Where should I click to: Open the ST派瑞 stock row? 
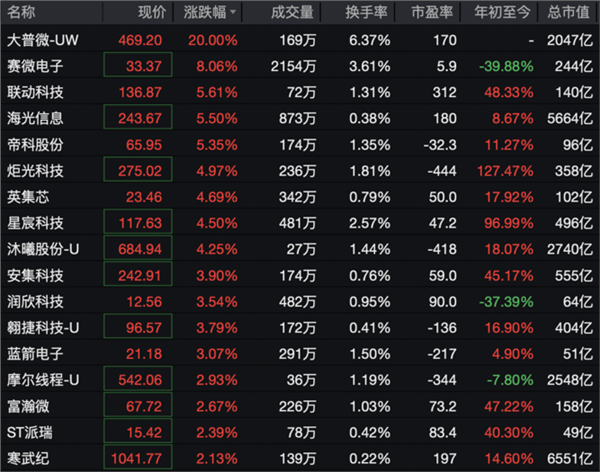tap(300, 432)
